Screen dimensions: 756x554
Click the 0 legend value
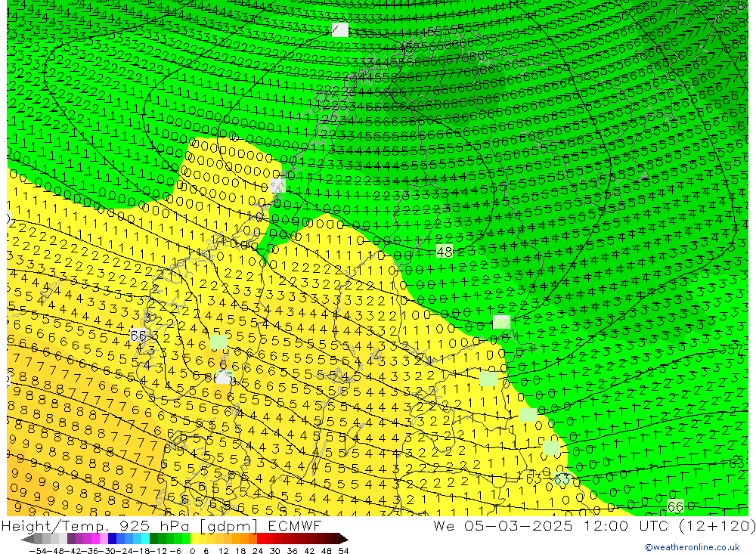(192, 551)
